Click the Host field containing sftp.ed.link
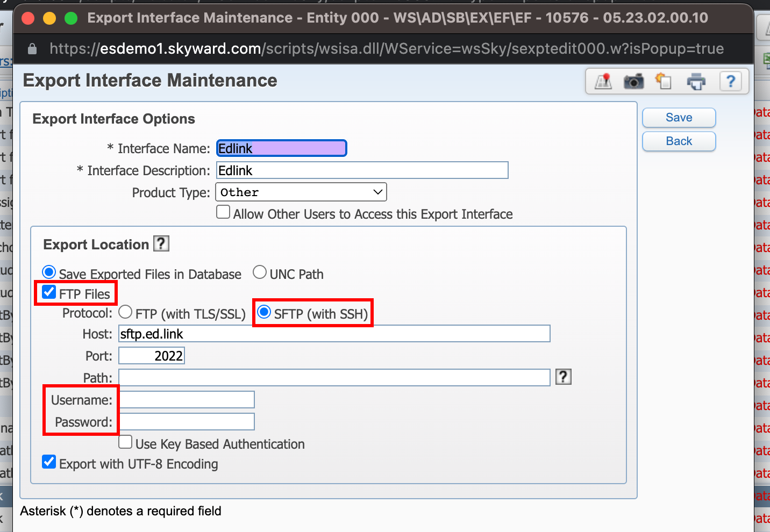This screenshot has width=770, height=532. (334, 334)
